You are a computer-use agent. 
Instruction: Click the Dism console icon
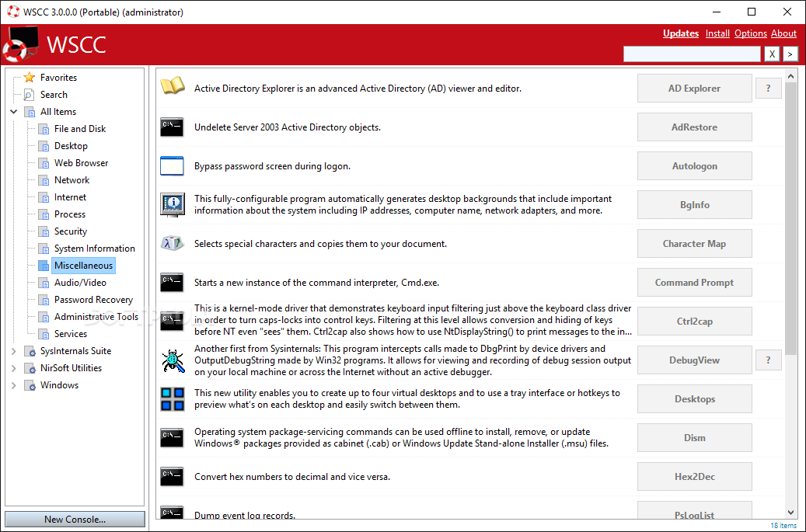click(172, 438)
